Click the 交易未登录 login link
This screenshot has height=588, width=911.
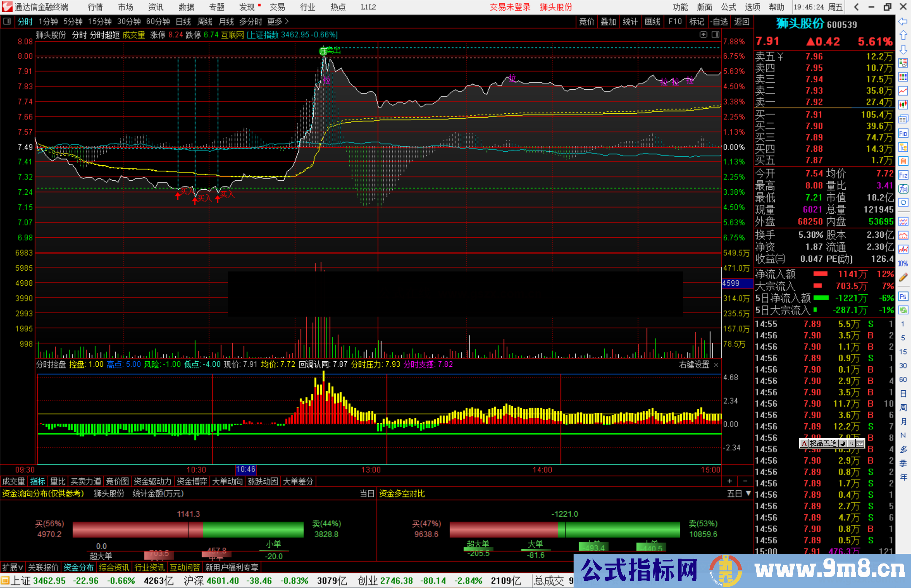point(510,7)
